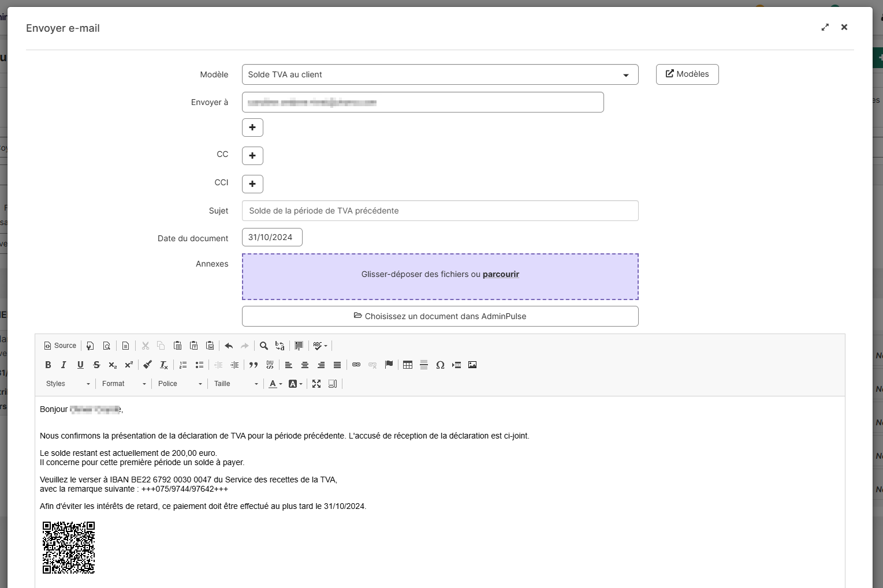Switch editor to Source view
This screenshot has width=883, height=588.
click(x=60, y=346)
